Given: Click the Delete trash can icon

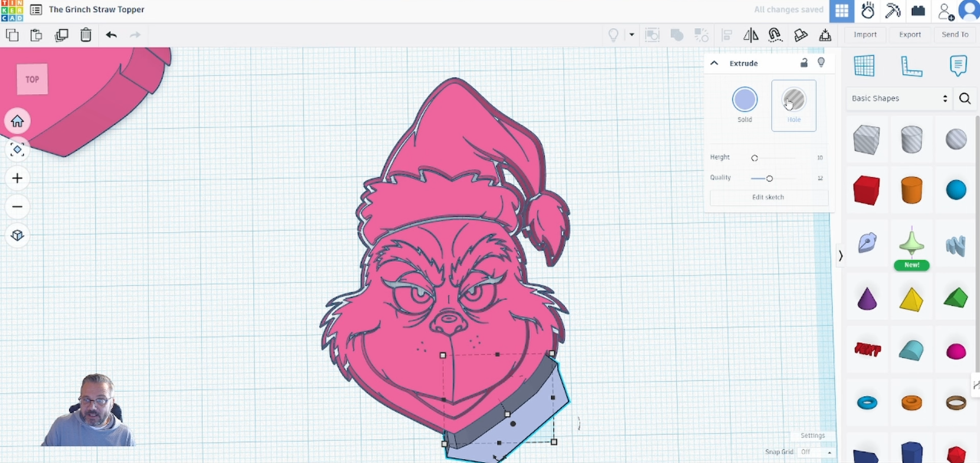Looking at the screenshot, I should pos(86,35).
